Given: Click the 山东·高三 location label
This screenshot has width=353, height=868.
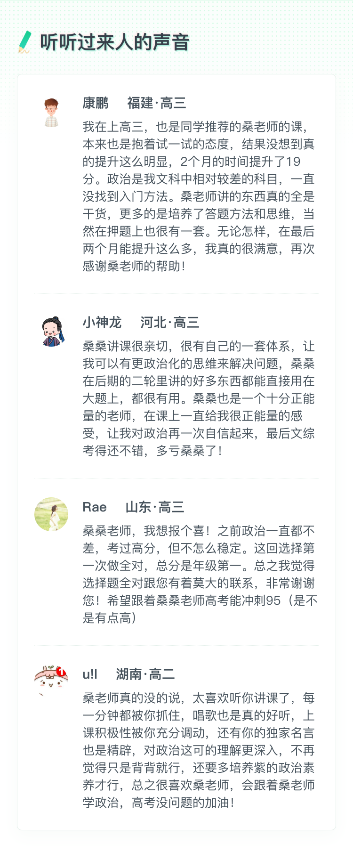Looking at the screenshot, I should point(154,507).
